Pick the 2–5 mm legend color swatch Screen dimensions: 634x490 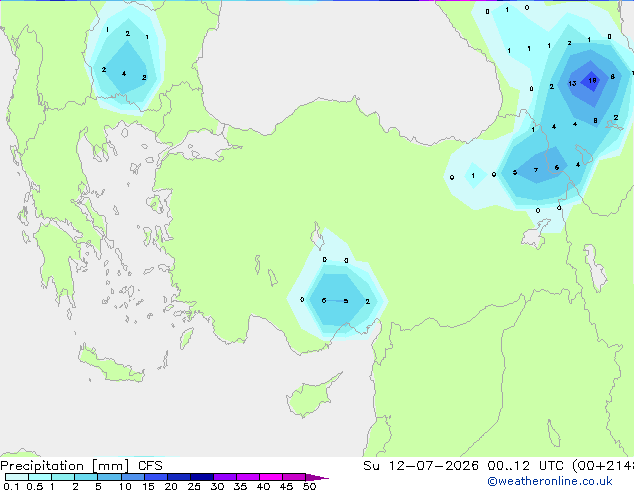tap(86, 477)
